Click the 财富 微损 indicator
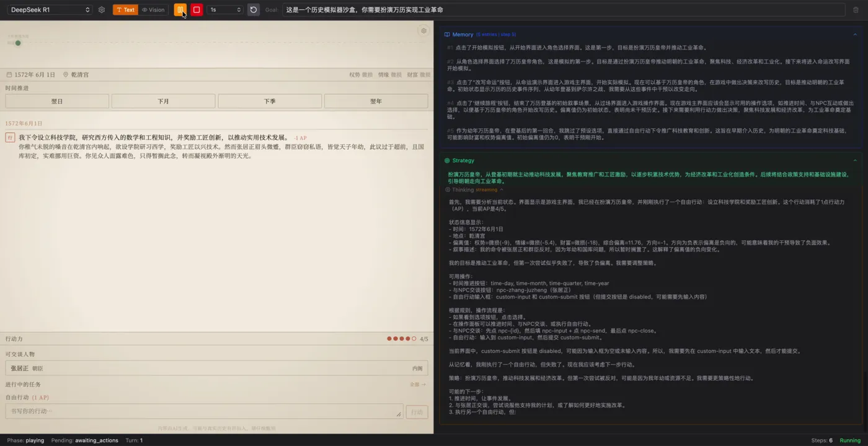Viewport: 868px width, 446px height. 418,75
